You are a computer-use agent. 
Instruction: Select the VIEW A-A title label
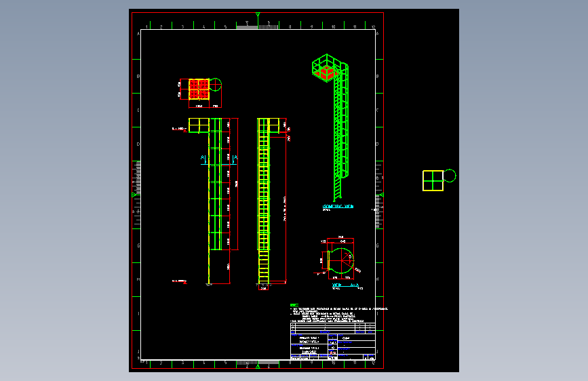[345, 285]
